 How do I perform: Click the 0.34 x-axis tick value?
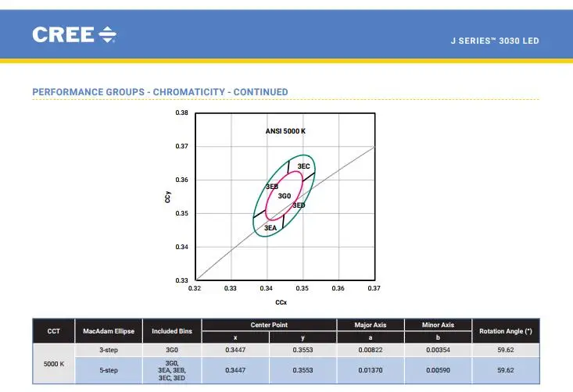pyautogui.click(x=266, y=288)
